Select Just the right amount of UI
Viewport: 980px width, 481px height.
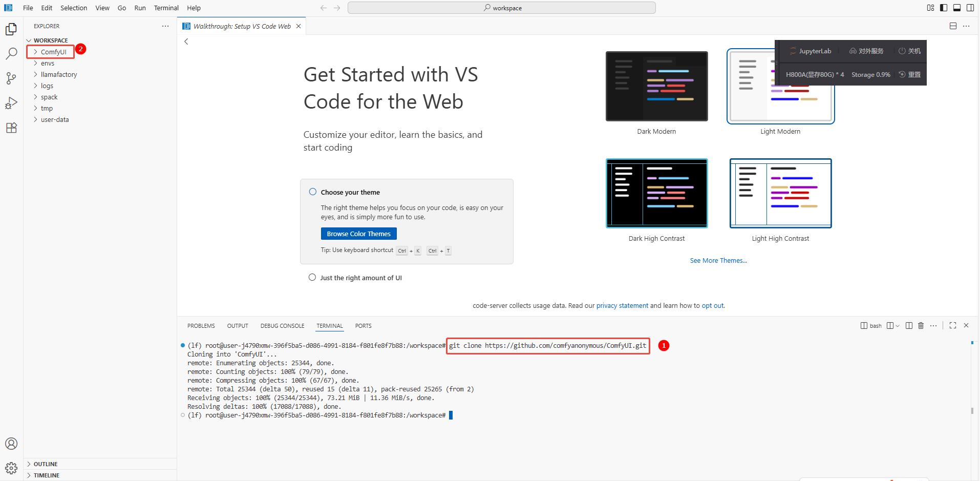pos(360,278)
